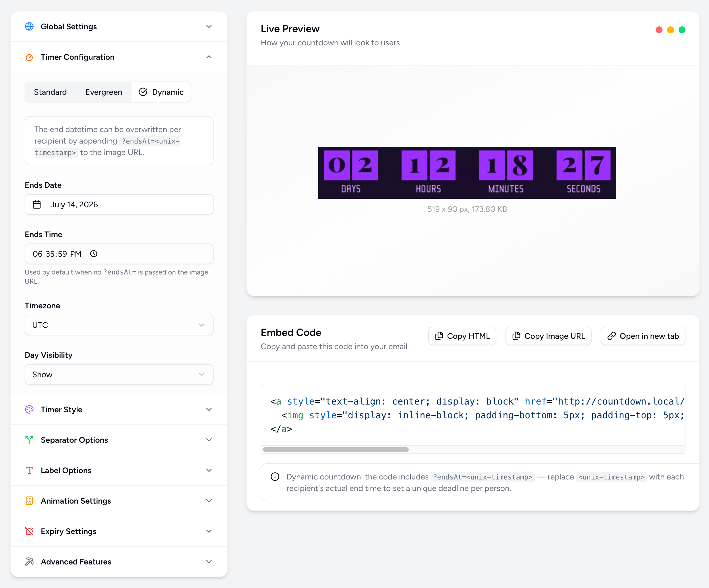709x588 pixels.
Task: Click the Animation Settings film icon
Action: [x=29, y=500]
